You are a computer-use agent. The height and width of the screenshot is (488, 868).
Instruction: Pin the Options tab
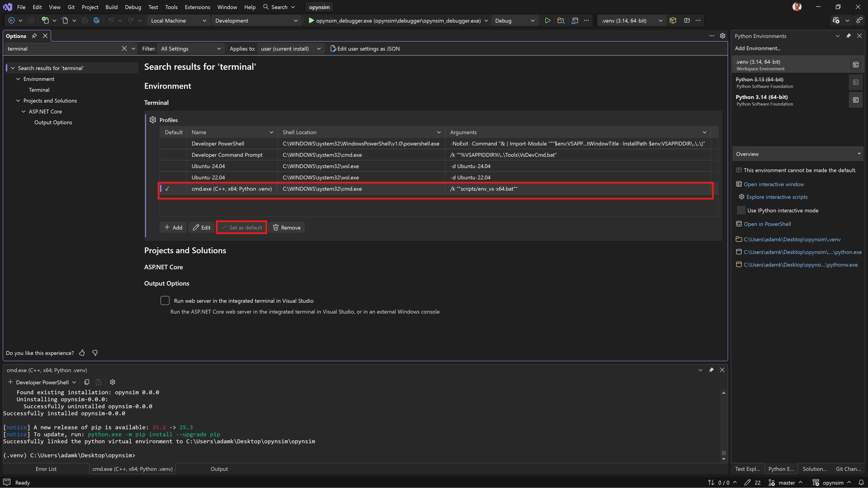tap(34, 36)
